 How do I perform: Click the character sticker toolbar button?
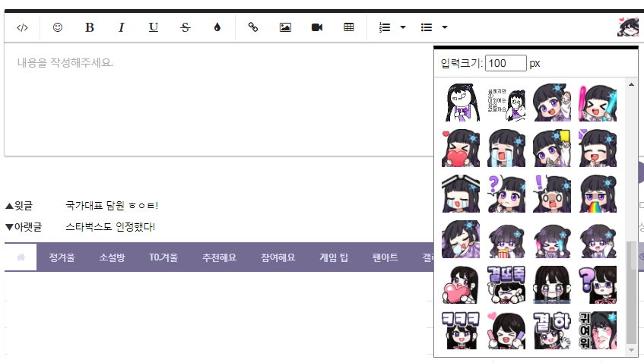[x=628, y=27]
